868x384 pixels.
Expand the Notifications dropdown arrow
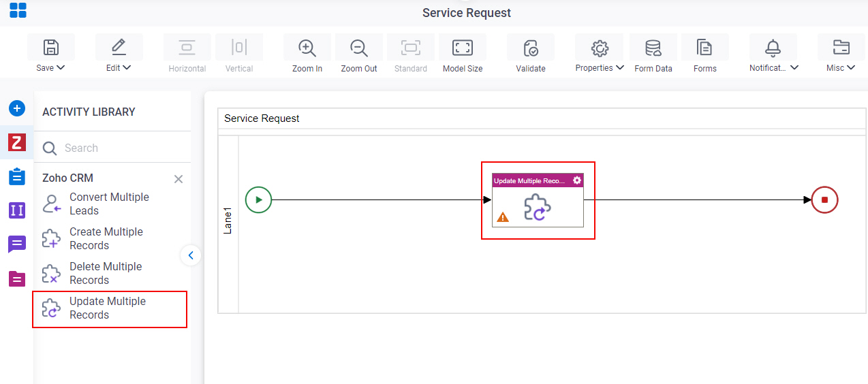coord(794,67)
